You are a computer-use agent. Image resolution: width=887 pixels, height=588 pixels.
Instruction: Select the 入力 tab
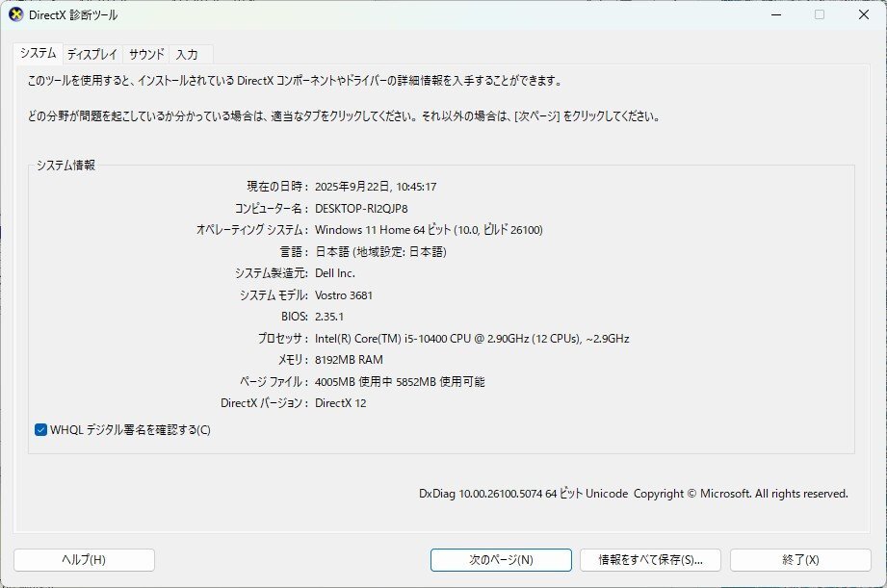coord(187,54)
